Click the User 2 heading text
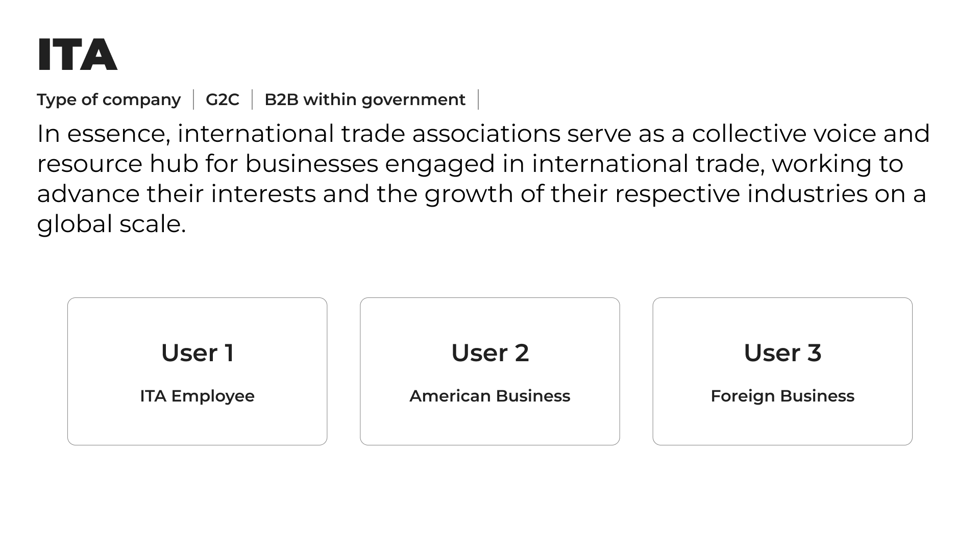The width and height of the screenshot is (980, 551). tap(490, 353)
